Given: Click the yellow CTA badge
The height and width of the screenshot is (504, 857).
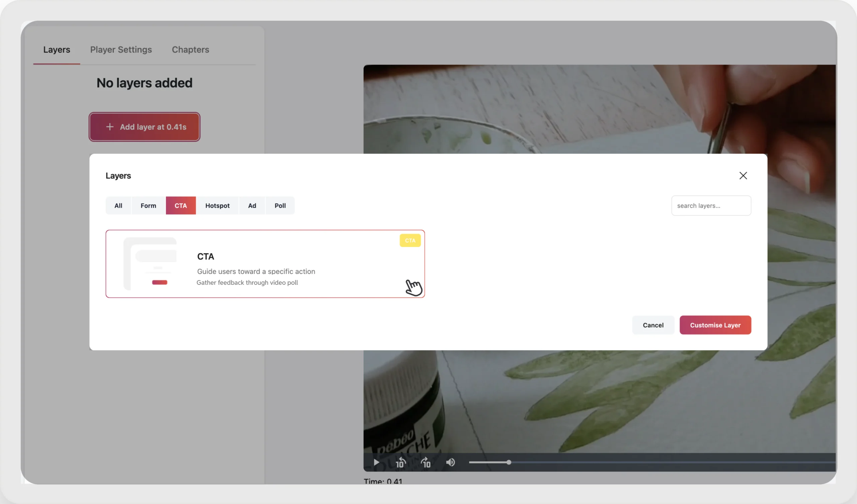Looking at the screenshot, I should 410,240.
